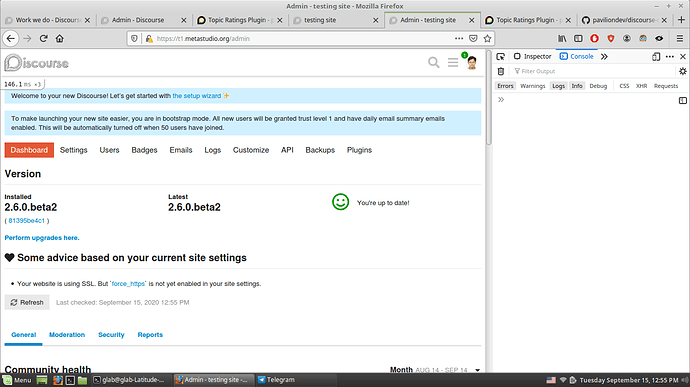
Task: Open Firefox hamburger application menu
Action: click(680, 39)
